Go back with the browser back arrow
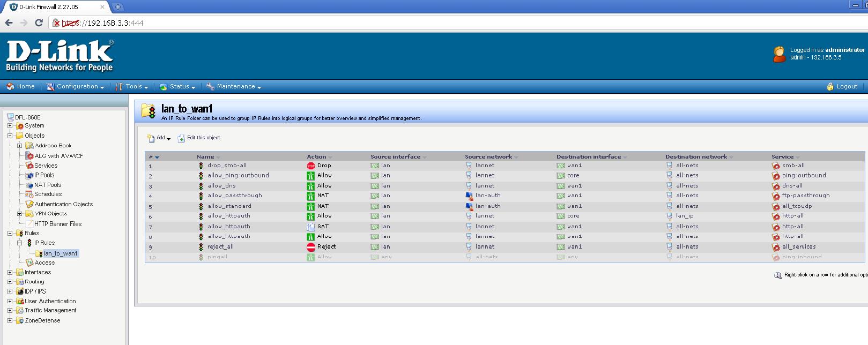868x345 pixels. pyautogui.click(x=9, y=22)
